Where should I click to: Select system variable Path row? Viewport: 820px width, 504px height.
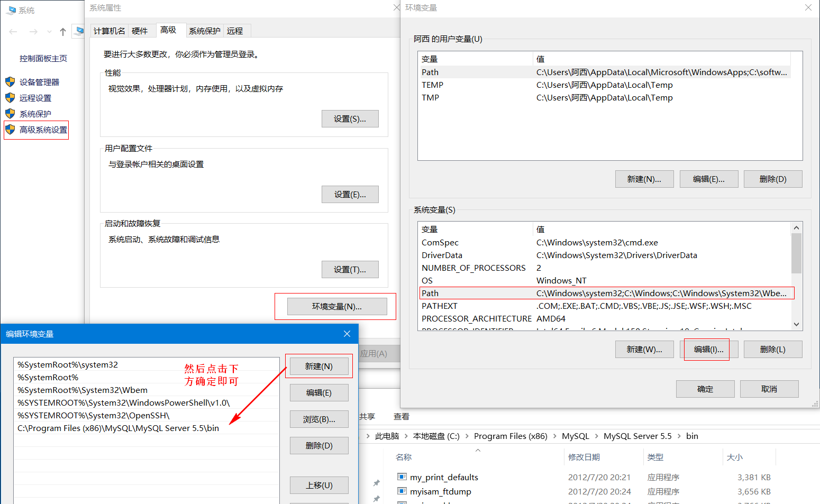tap(605, 294)
